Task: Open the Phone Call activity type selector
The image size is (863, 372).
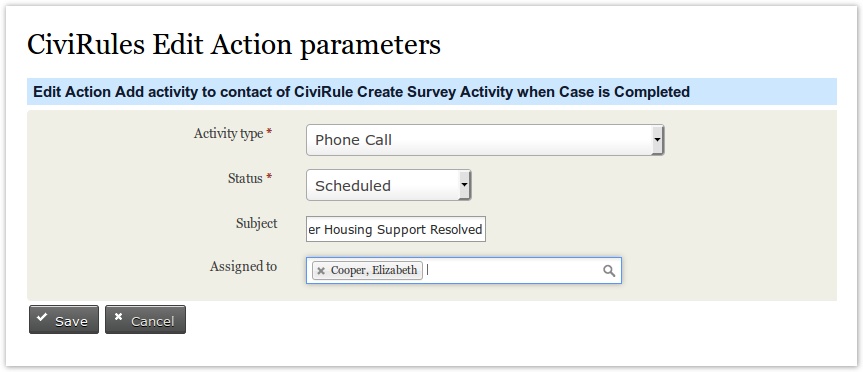Action: click(485, 140)
